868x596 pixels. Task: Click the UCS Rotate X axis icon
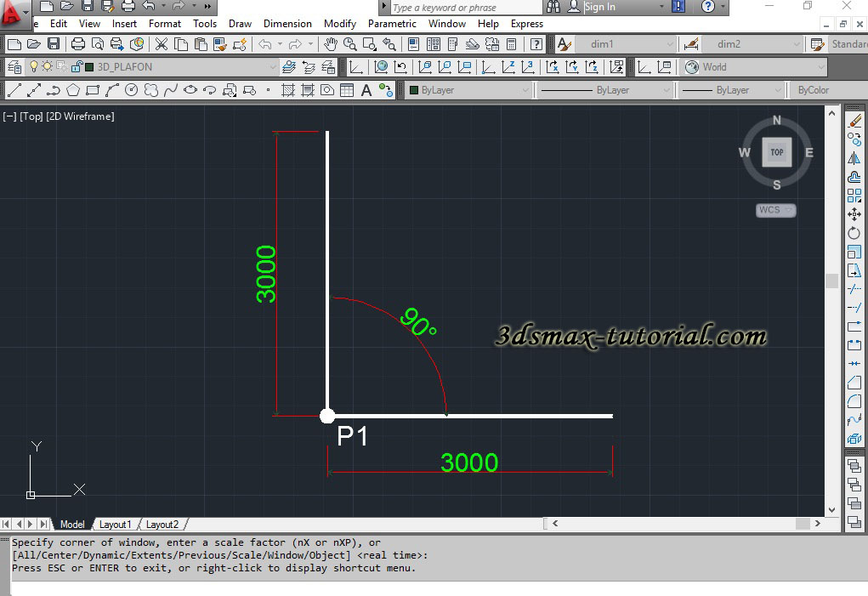point(553,67)
